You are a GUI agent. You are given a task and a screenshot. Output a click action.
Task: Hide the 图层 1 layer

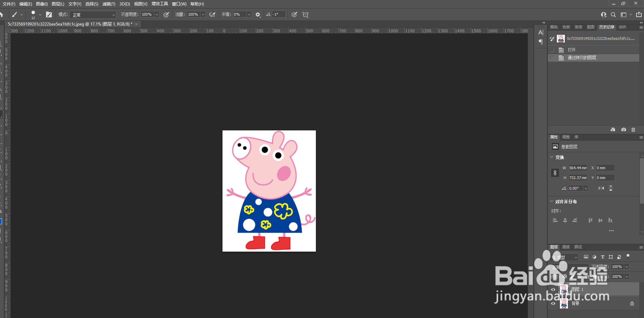(x=553, y=290)
